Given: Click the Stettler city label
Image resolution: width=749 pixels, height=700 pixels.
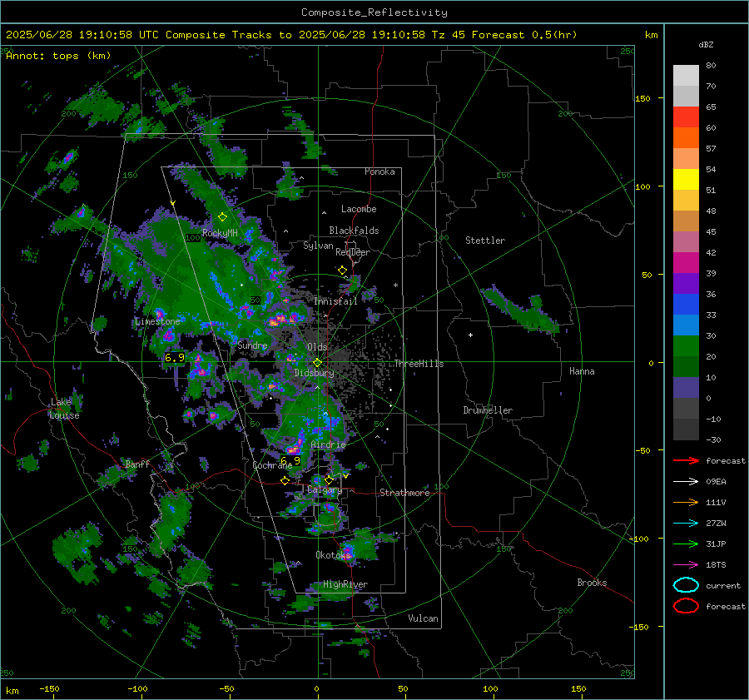Looking at the screenshot, I should [x=485, y=241].
